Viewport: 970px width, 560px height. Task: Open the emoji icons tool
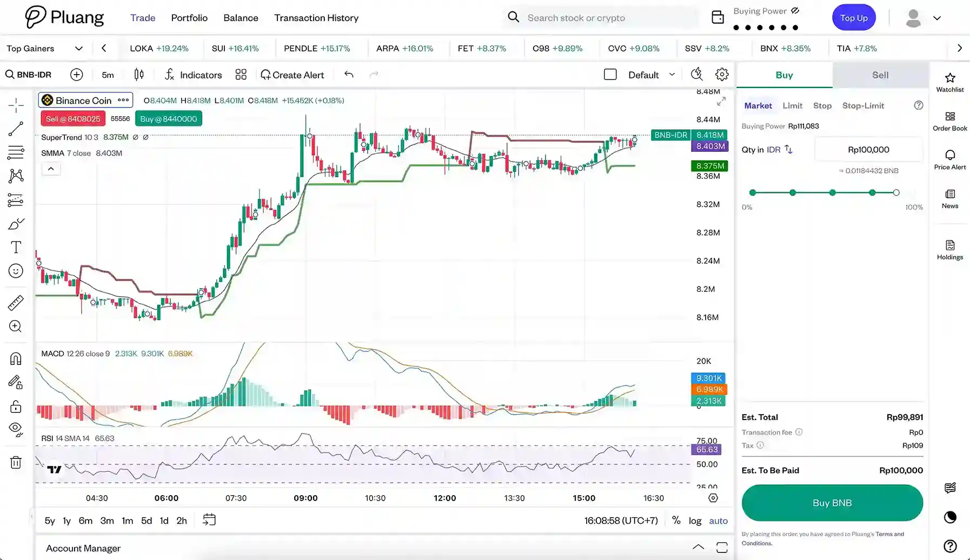[x=16, y=271]
